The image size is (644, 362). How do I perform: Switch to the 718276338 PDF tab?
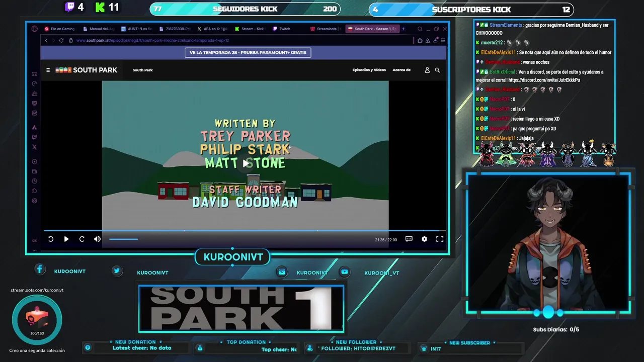175,29
